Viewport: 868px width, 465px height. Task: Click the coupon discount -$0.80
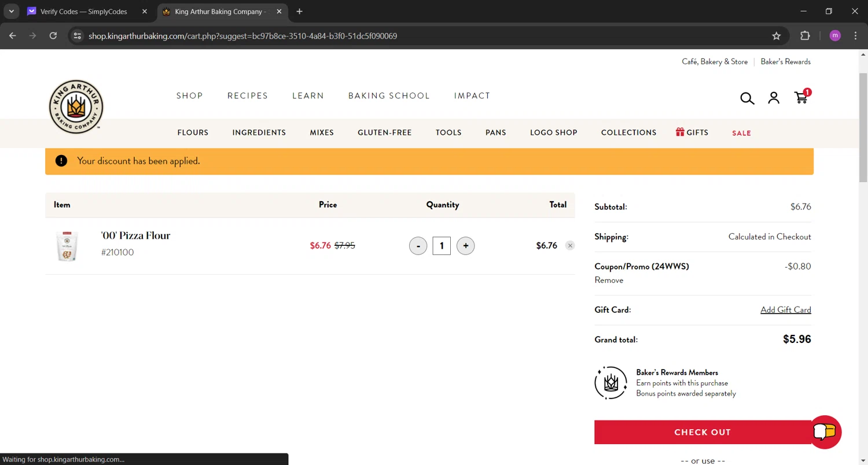coord(797,267)
